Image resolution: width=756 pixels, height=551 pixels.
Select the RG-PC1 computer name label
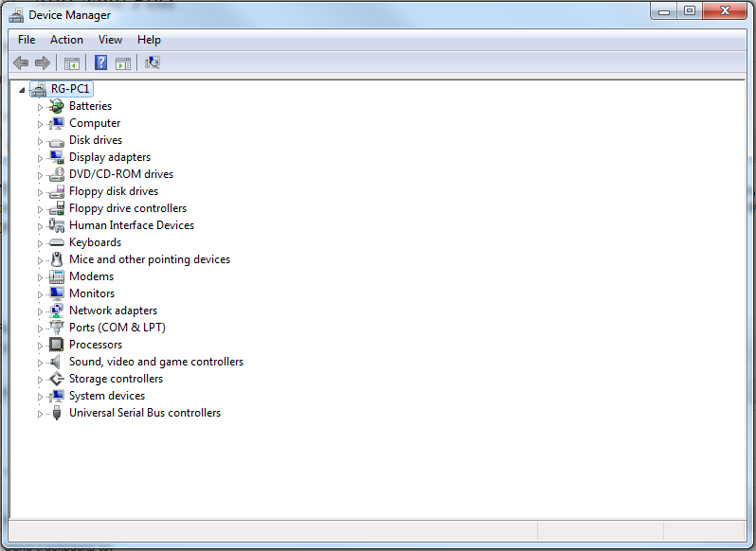70,89
